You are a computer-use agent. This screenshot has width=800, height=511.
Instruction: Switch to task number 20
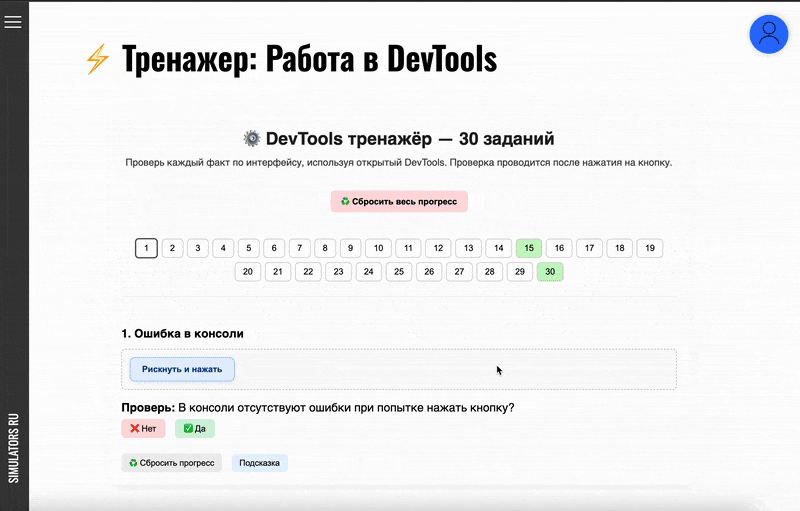pos(248,272)
